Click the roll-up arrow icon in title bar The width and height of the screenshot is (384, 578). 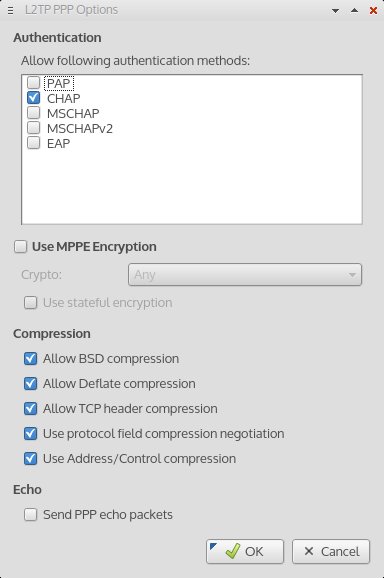(x=354, y=10)
